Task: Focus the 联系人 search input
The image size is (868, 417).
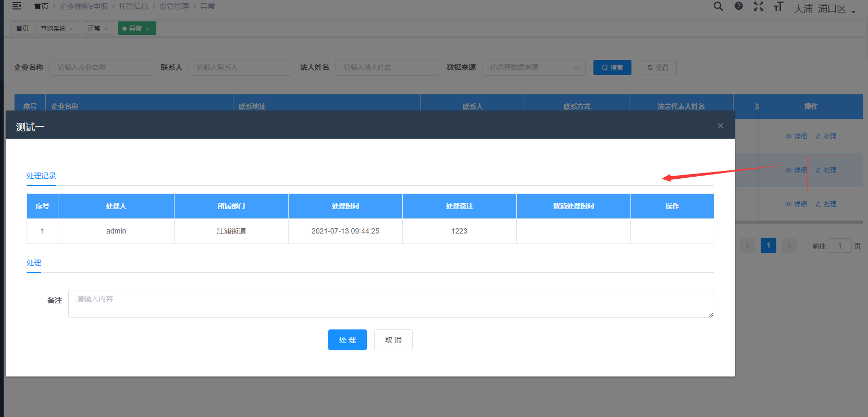Action: 240,67
